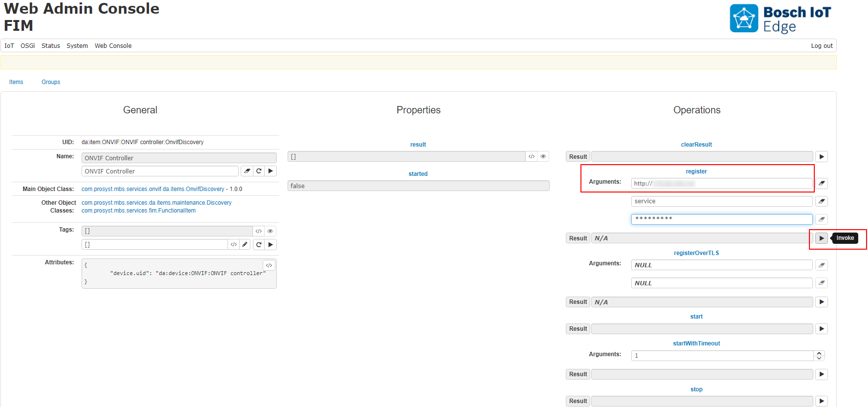Focus the masked password argument field

(722, 219)
